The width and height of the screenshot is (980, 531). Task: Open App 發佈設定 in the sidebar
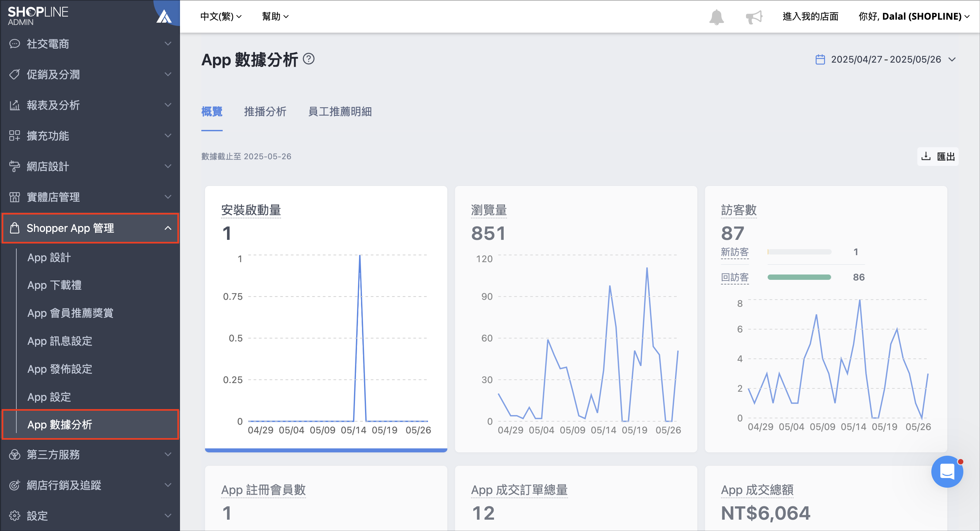[x=60, y=369]
